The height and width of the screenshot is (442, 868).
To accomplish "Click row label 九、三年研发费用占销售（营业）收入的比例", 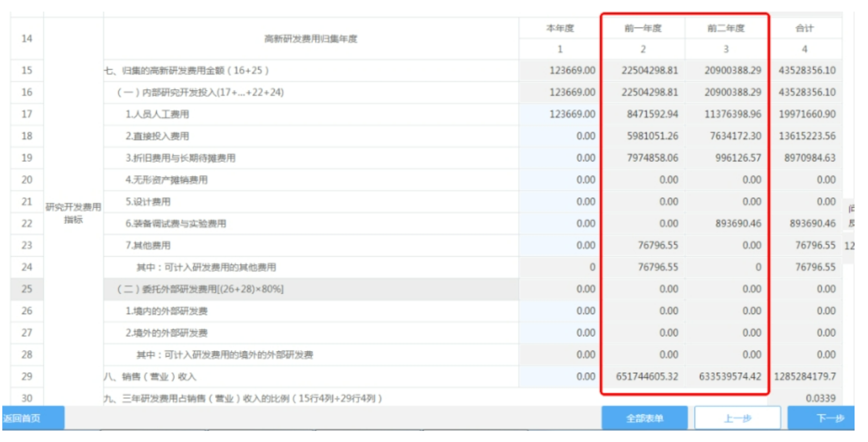I will tap(243, 398).
